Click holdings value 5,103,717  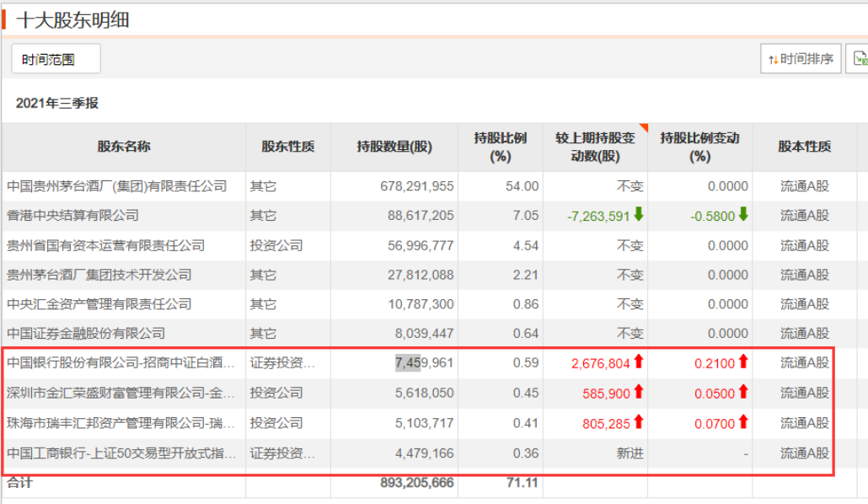click(x=424, y=423)
